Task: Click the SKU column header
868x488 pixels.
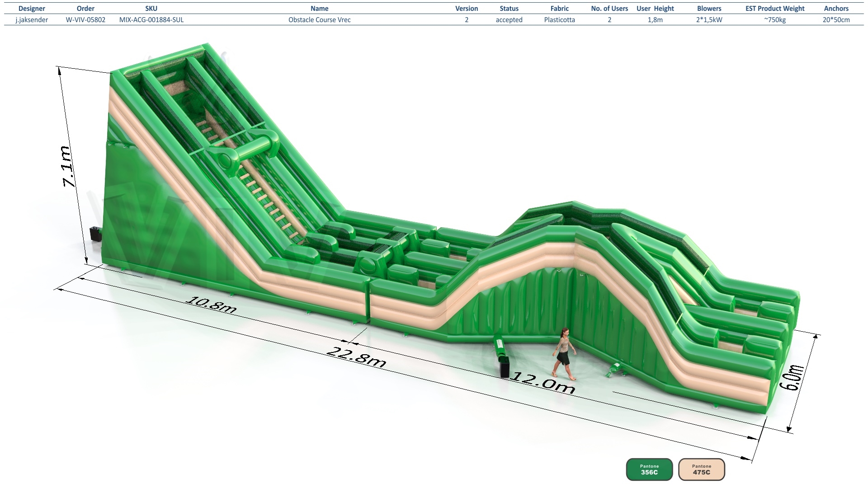Action: 151,9
